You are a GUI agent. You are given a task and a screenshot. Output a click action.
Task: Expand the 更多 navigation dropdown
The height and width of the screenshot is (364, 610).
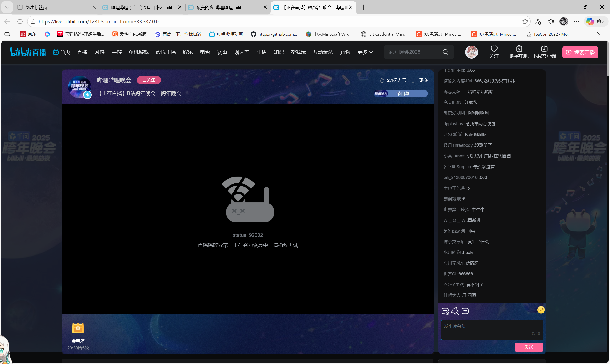click(x=365, y=52)
